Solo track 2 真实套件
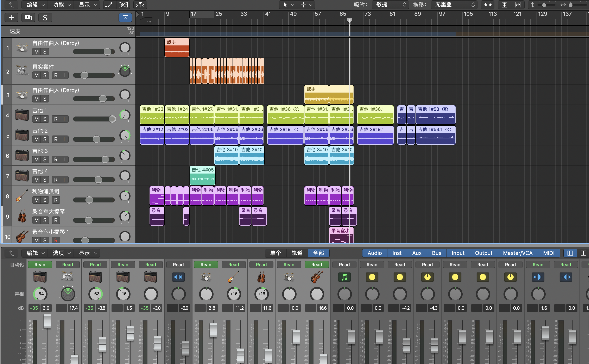 [45, 75]
